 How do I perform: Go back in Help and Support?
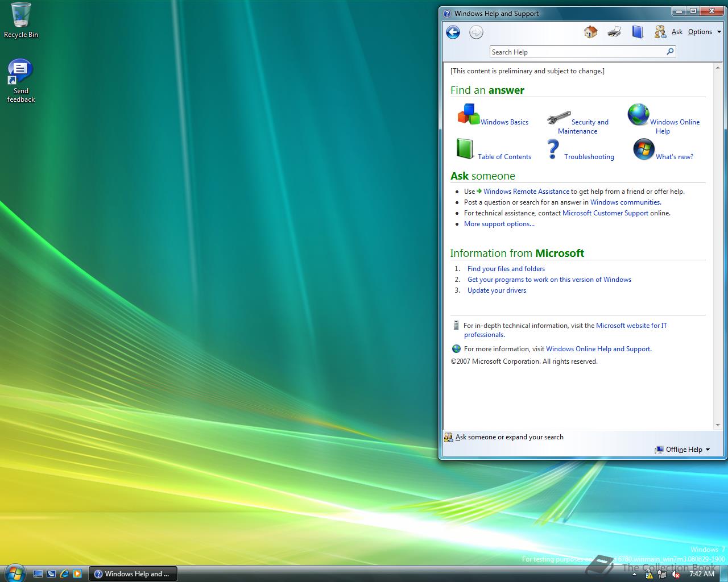(453, 32)
